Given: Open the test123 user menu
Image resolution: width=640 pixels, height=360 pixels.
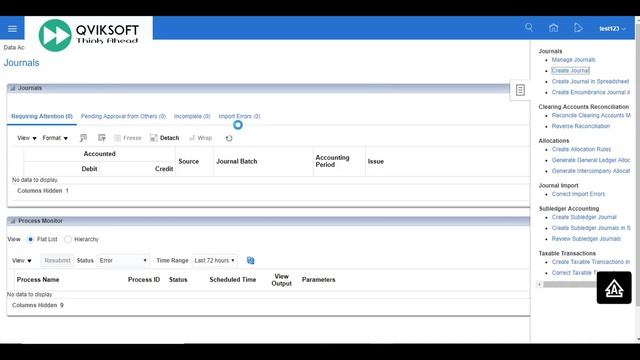Looking at the screenshot, I should click(612, 29).
